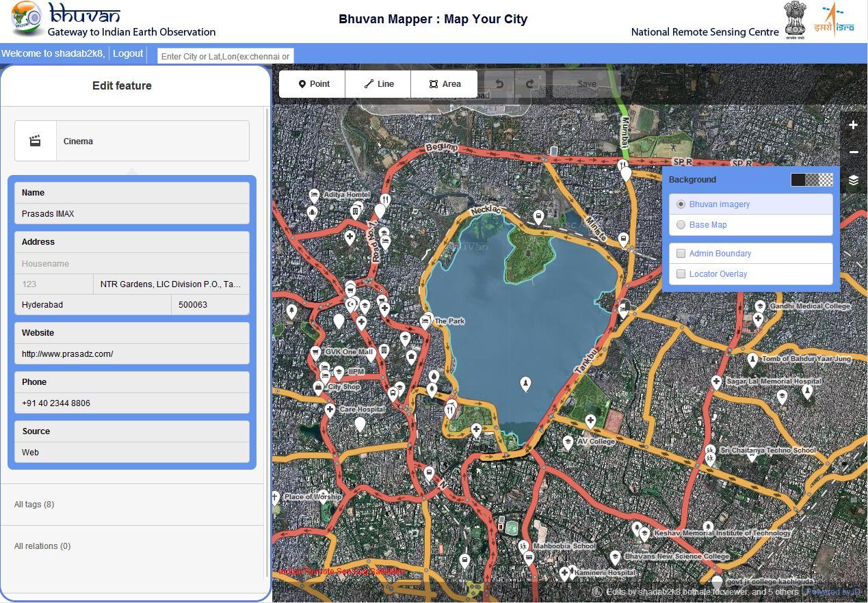Select Base Map background radio
The image size is (868, 603).
681,225
